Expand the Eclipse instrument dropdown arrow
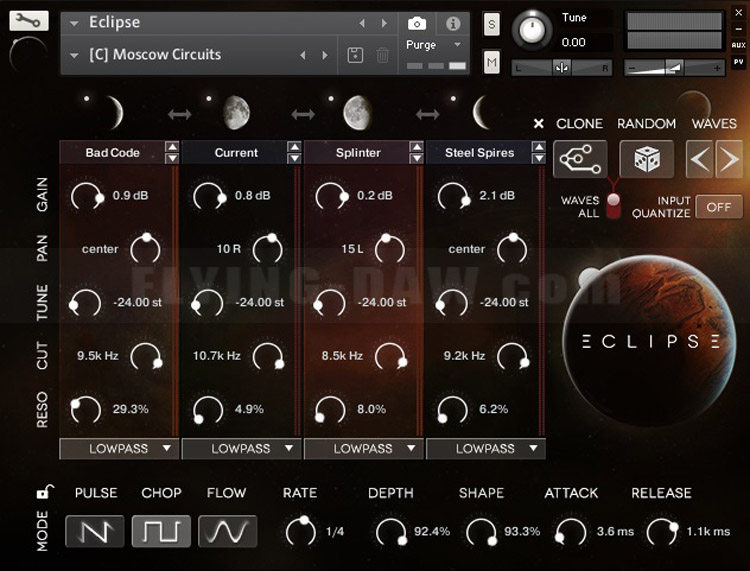Image resolution: width=750 pixels, height=571 pixels. [x=74, y=23]
